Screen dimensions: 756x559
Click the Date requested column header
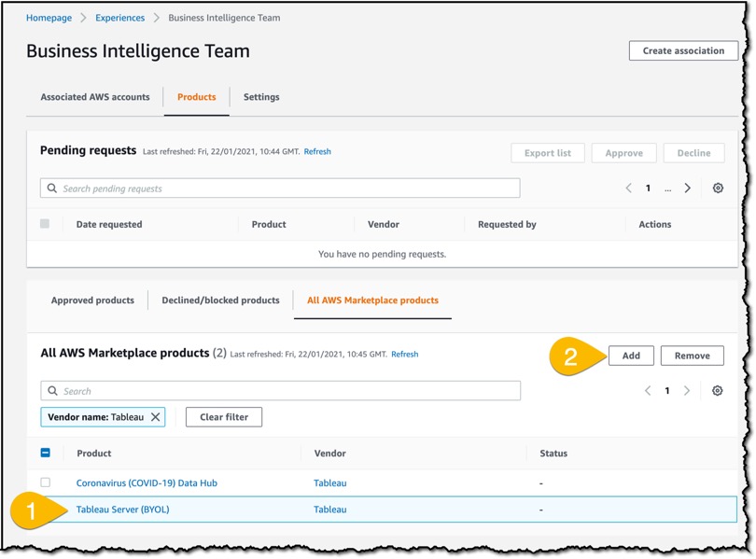[109, 224]
